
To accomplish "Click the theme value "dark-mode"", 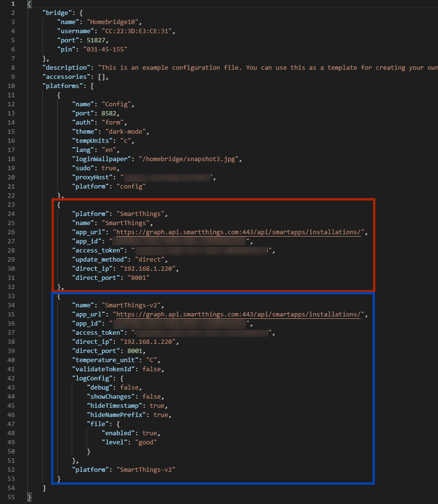I will click(x=126, y=131).
